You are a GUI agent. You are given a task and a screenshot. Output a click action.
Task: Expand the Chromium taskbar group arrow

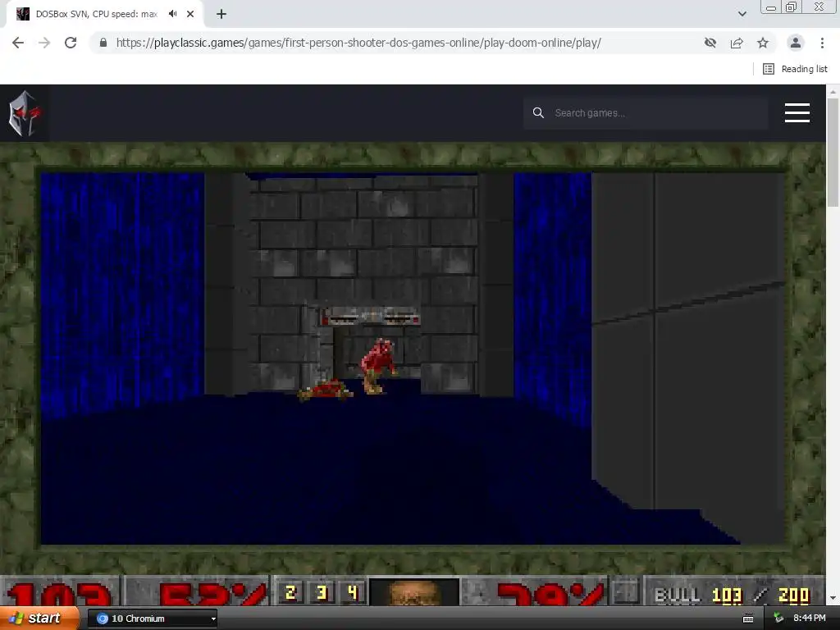[213, 619]
